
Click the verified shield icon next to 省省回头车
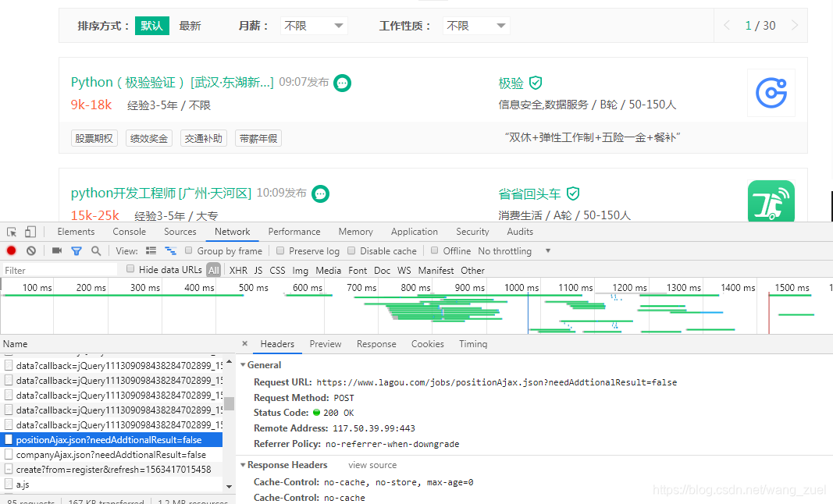[573, 193]
